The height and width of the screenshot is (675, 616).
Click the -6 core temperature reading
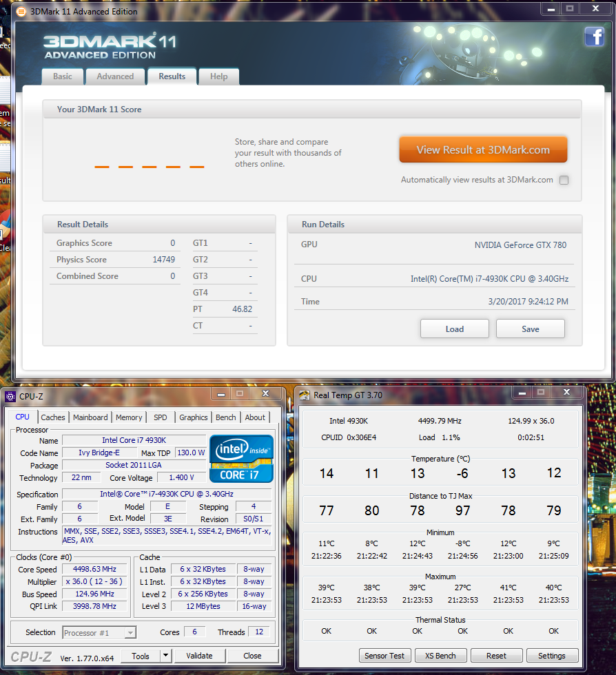point(462,474)
